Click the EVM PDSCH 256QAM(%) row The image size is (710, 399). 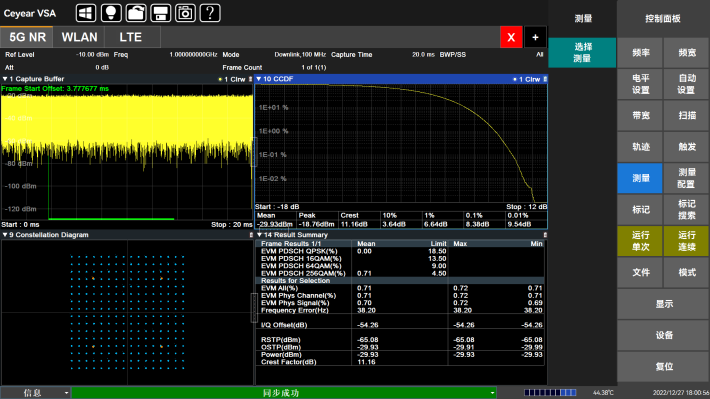point(401,274)
